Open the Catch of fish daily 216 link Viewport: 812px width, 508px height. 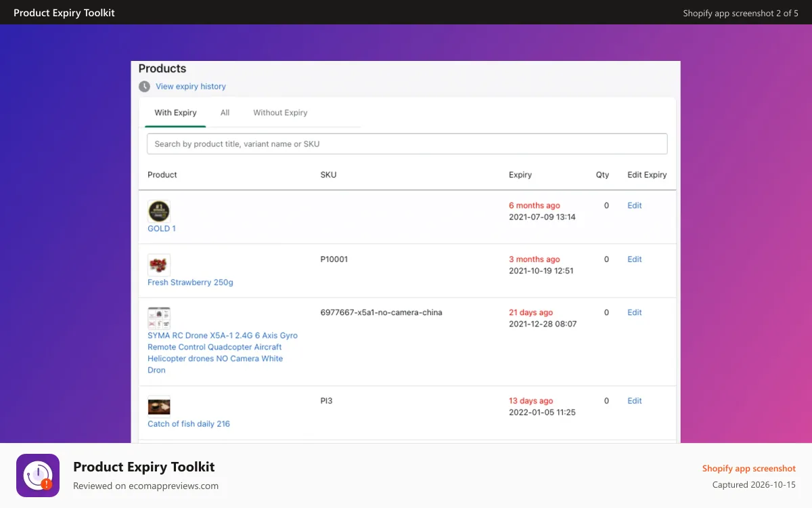(x=189, y=424)
